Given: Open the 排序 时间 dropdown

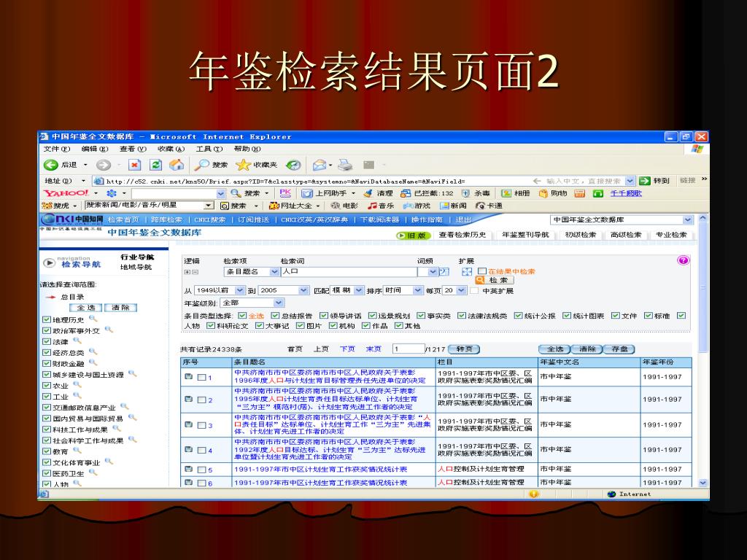Looking at the screenshot, I should [418, 290].
